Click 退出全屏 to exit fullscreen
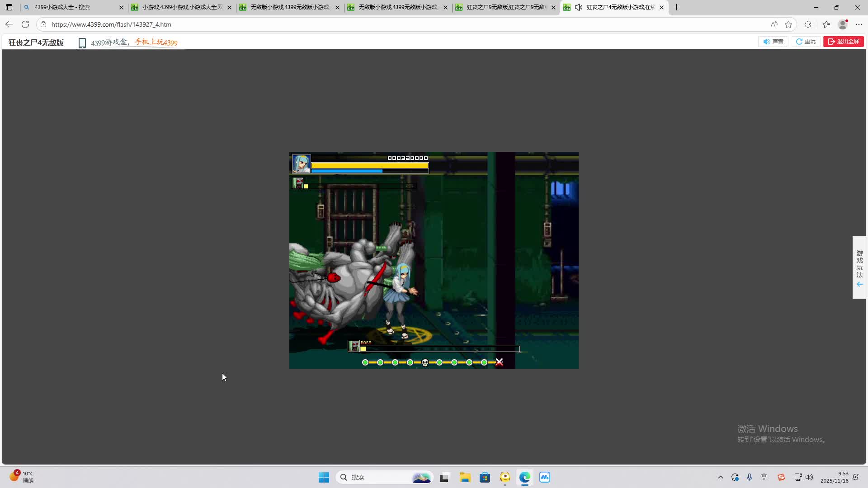The width and height of the screenshot is (868, 488). coord(843,42)
